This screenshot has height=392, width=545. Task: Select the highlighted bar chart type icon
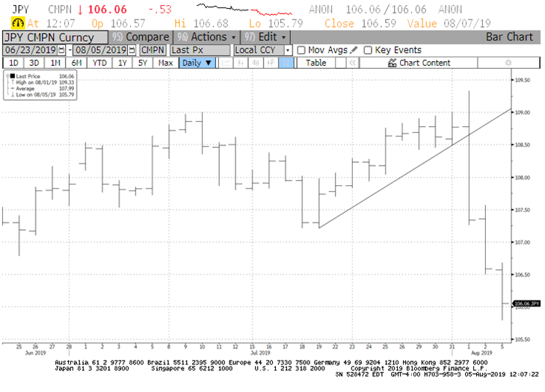tap(286, 63)
